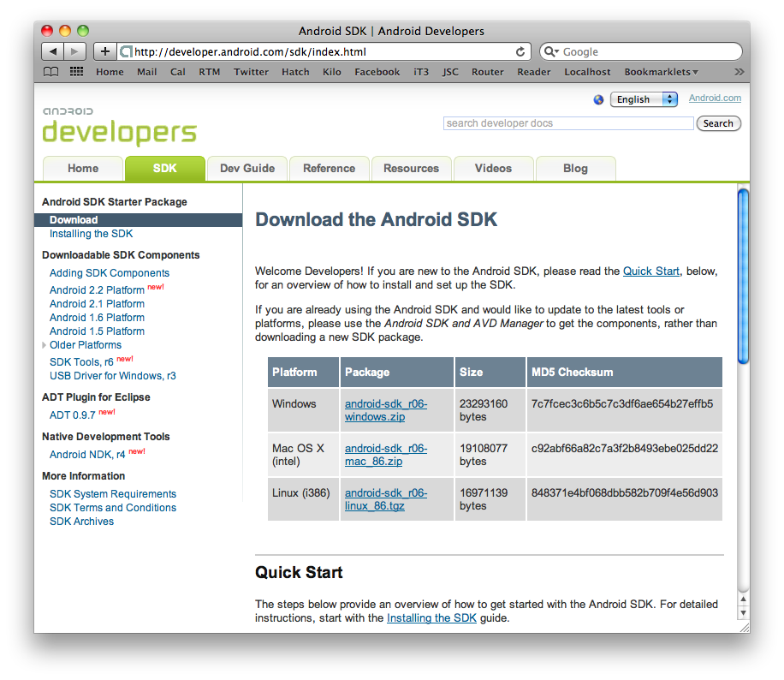784x680 pixels.
Task: Open the English language dropdown
Action: click(x=644, y=99)
